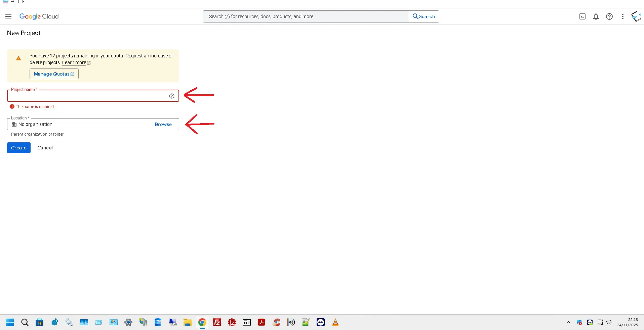Activate Cloud Shell terminal icon
This screenshot has width=644, height=330.
point(582,16)
